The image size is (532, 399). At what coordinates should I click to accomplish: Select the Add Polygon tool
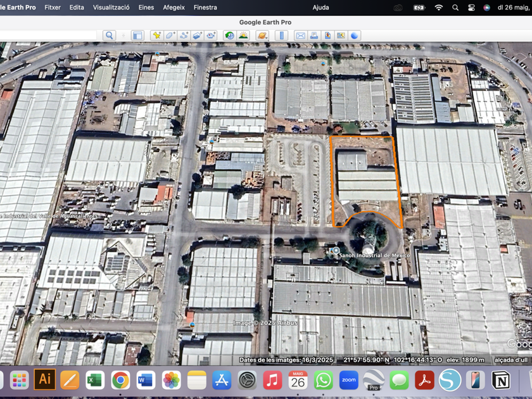pos(170,35)
